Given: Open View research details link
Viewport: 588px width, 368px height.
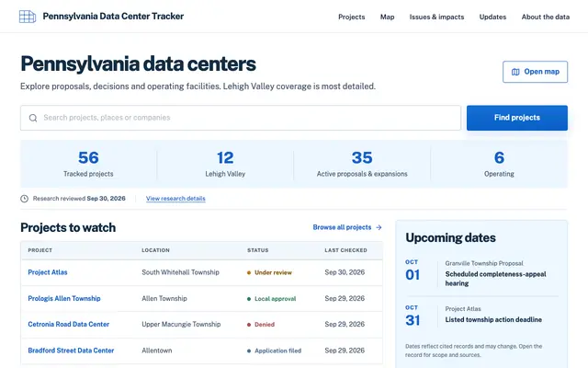Looking at the screenshot, I should pos(175,199).
